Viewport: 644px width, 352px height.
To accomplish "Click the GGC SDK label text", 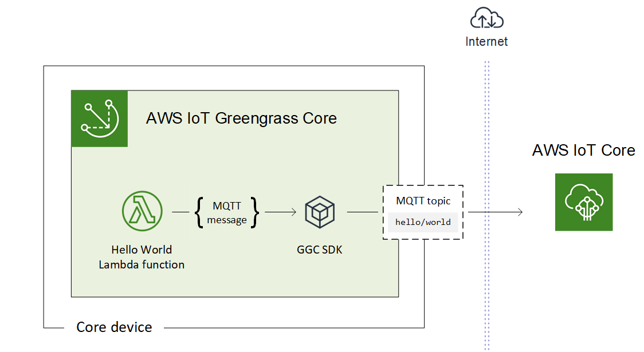I will (319, 249).
